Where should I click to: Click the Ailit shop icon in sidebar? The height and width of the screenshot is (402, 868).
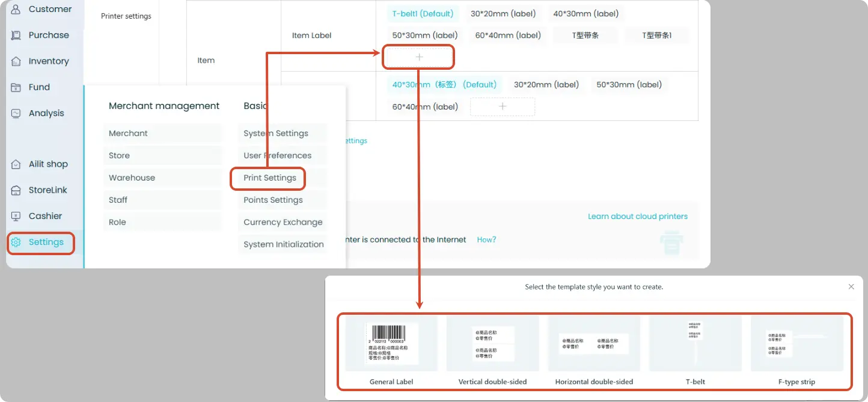16,164
